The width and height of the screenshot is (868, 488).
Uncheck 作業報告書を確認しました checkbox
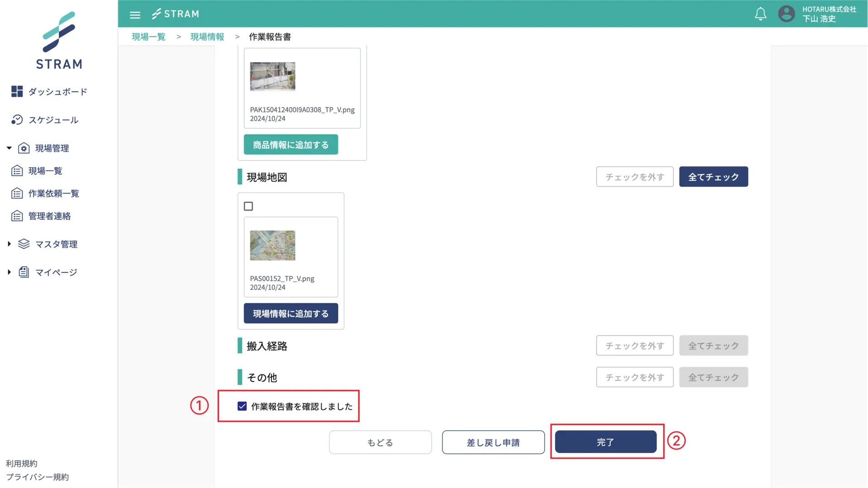tap(242, 406)
